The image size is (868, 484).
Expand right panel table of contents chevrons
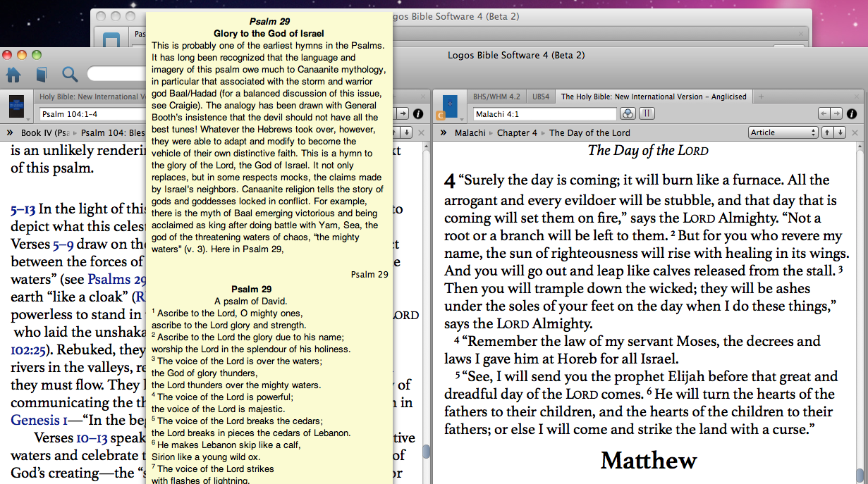(x=444, y=132)
